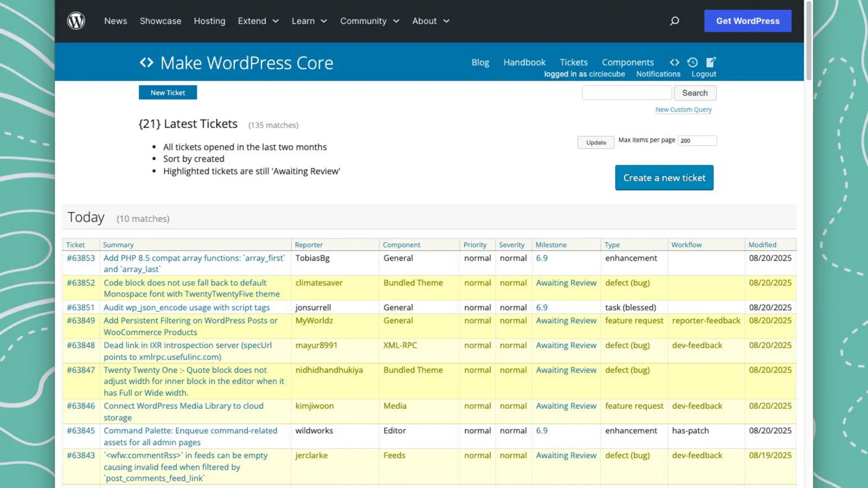This screenshot has width=868, height=488.
Task: Focus the ticket search text field
Action: [626, 93]
